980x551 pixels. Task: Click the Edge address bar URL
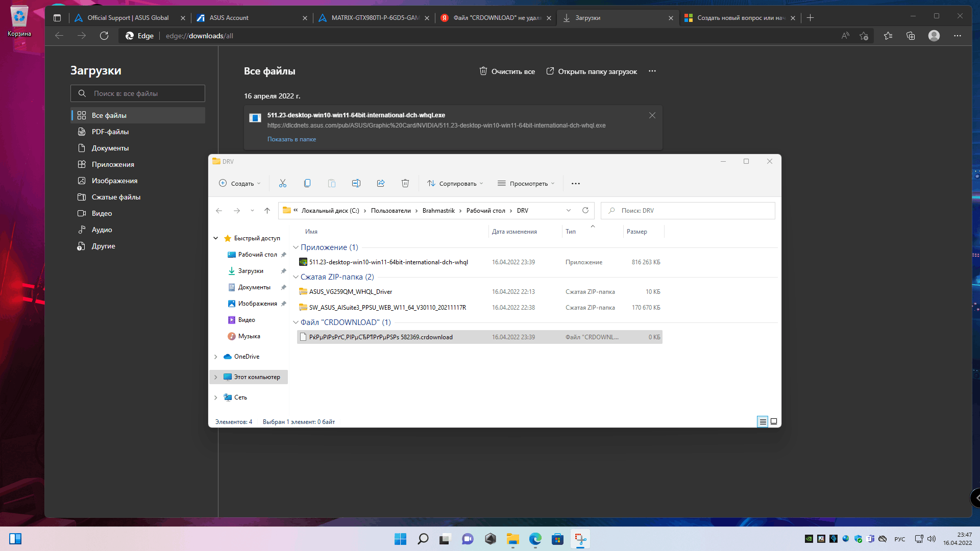[200, 36]
